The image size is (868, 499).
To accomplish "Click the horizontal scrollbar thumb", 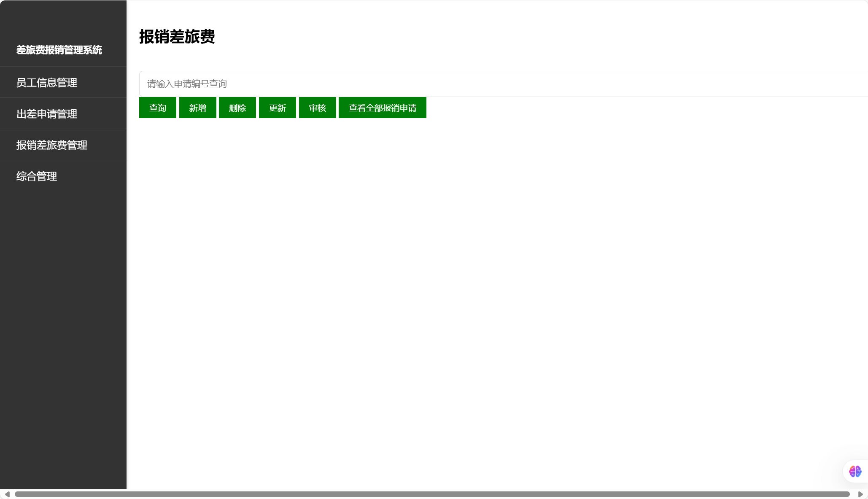I will [432, 494].
